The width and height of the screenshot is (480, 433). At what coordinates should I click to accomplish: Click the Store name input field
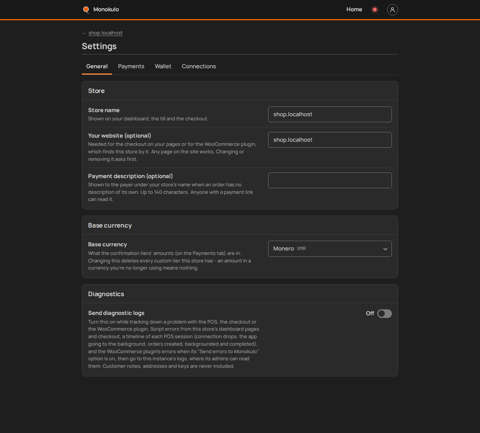(x=330, y=114)
